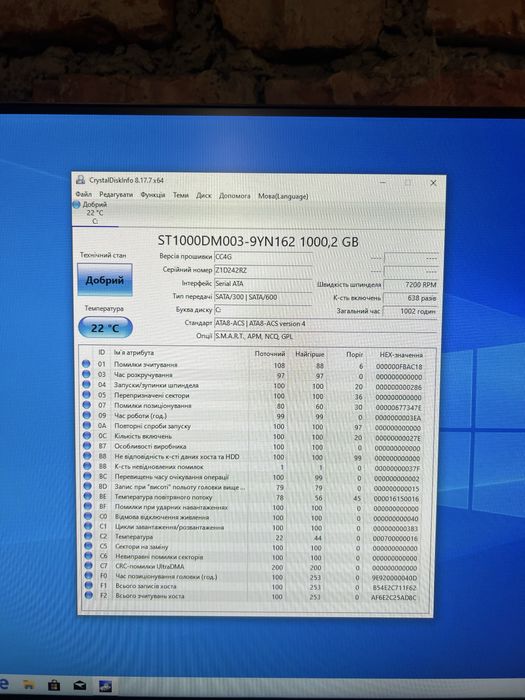Open the Функція menu
This screenshot has width=525, height=700.
tap(153, 195)
